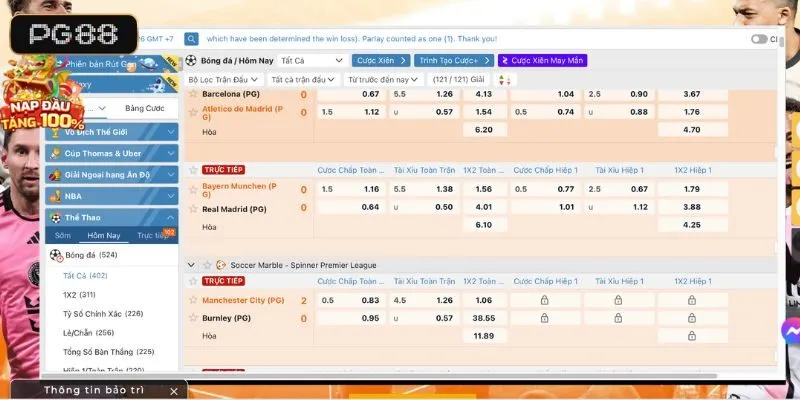Toggle the switch at top right

pos(759,39)
